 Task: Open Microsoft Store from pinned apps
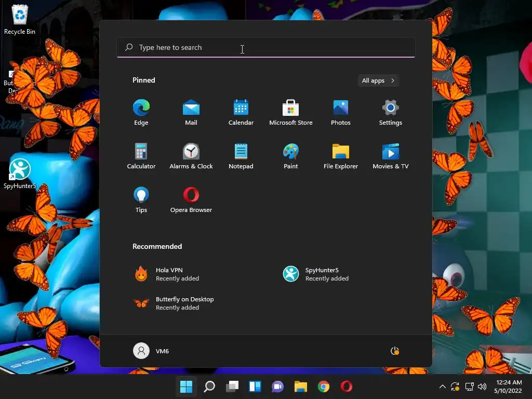(291, 113)
